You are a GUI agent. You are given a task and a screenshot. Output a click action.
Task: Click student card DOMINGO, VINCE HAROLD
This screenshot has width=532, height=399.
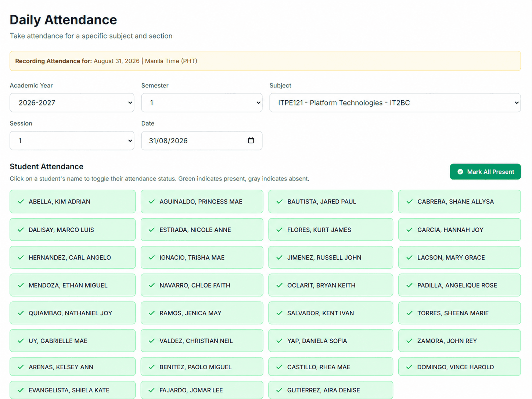pos(460,367)
